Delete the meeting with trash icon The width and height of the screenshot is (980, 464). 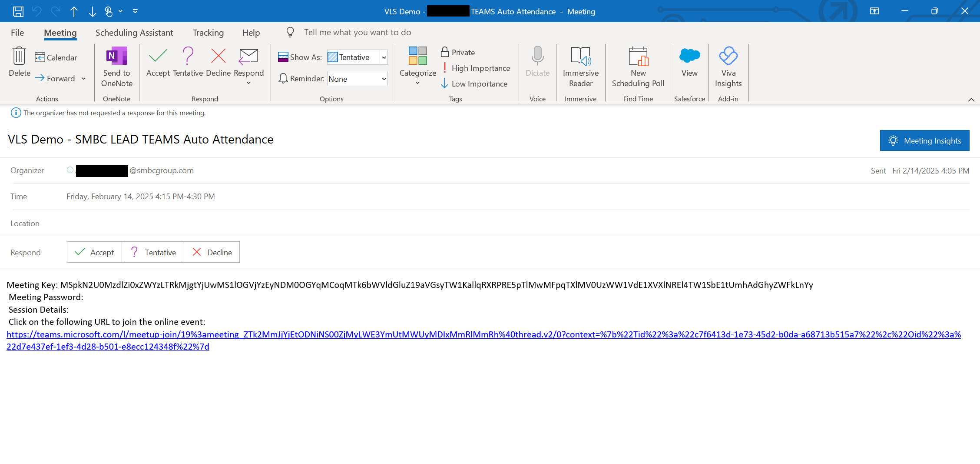[19, 62]
